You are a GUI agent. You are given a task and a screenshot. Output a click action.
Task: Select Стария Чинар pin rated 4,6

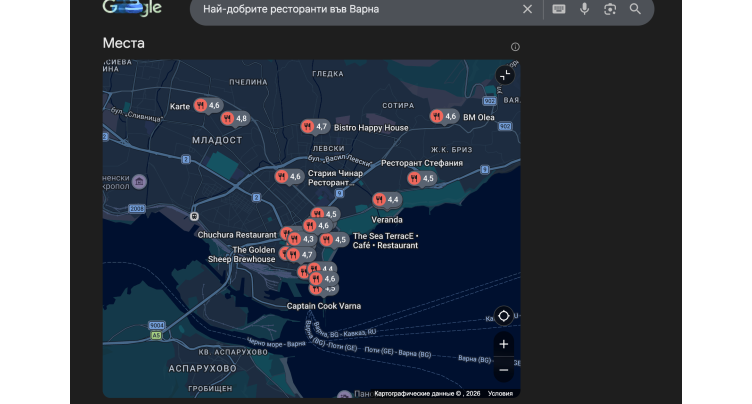[288, 177]
